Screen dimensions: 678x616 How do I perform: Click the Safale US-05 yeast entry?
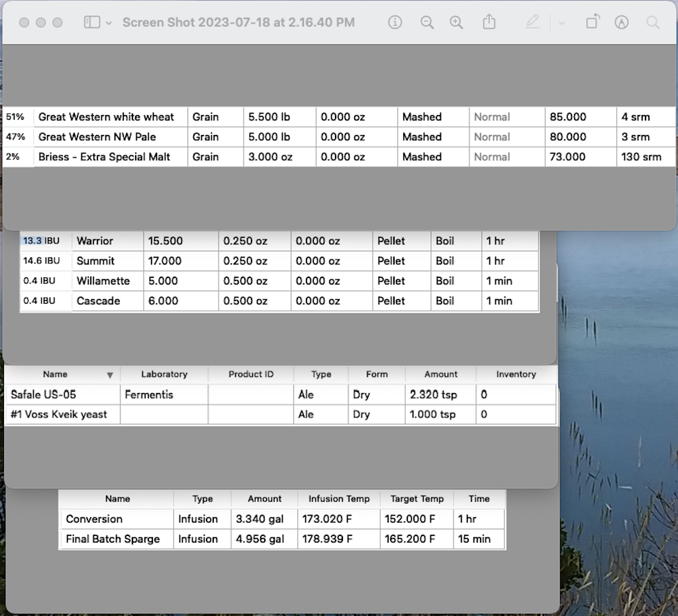tap(44, 395)
